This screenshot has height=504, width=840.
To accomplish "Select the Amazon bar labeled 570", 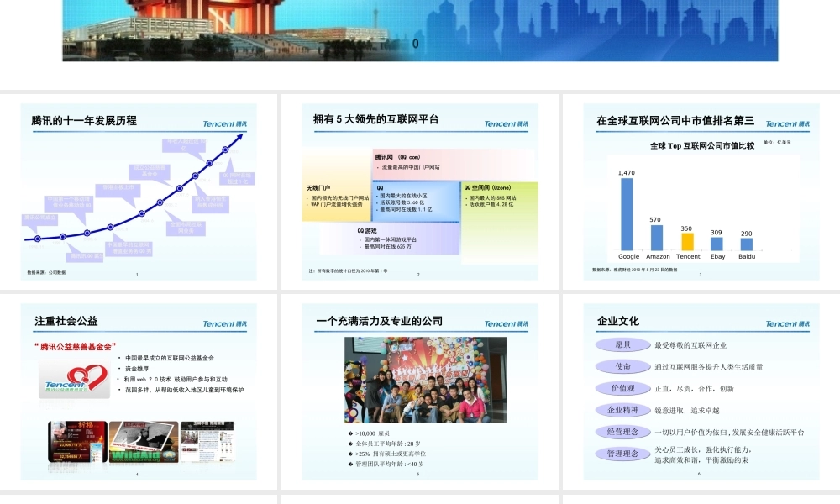I will tap(657, 238).
